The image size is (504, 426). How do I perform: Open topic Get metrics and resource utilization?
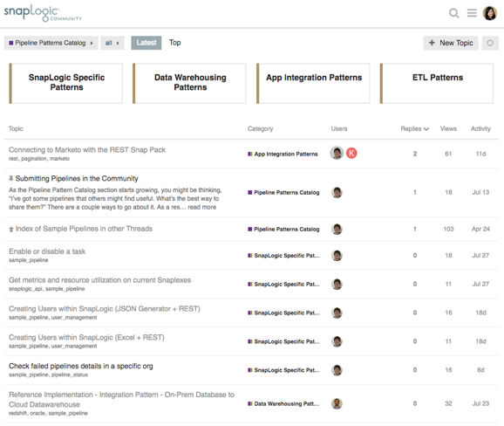(x=99, y=280)
